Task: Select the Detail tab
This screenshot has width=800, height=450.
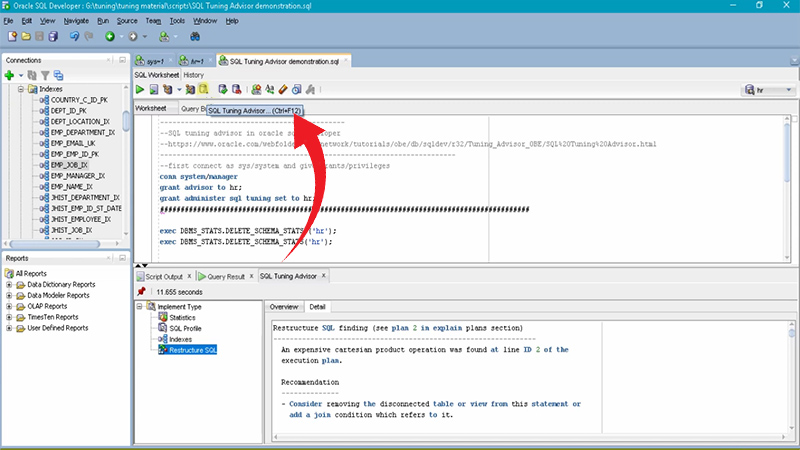Action: 317,307
